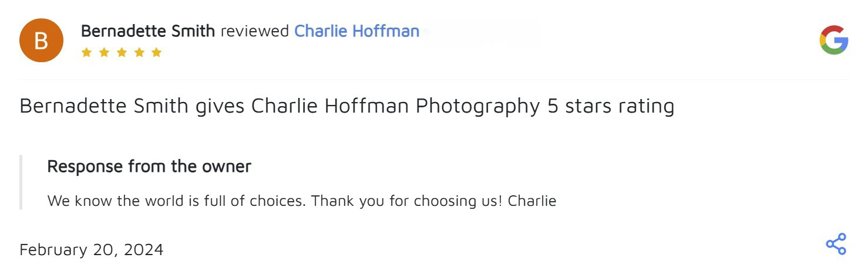The image size is (868, 278).
Task: Click the second rating star
Action: coord(104,53)
